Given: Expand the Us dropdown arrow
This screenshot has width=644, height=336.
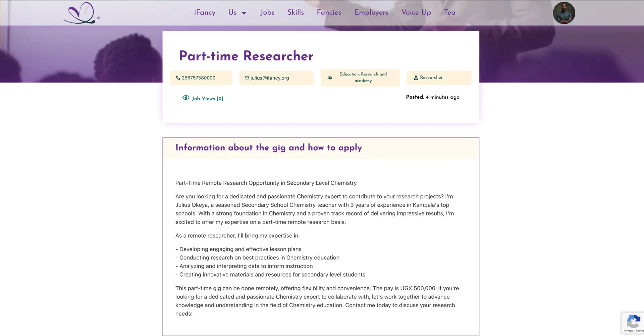Looking at the screenshot, I should coord(244,13).
